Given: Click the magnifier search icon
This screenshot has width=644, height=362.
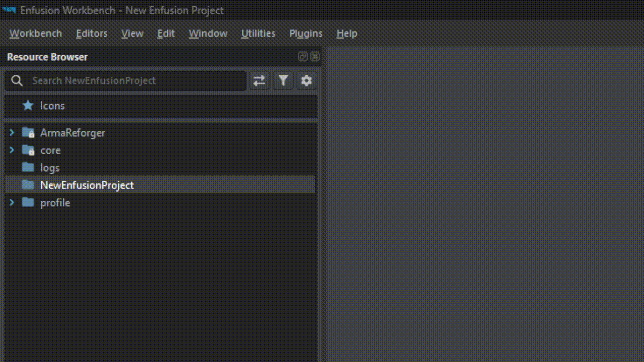Looking at the screenshot, I should point(17,81).
